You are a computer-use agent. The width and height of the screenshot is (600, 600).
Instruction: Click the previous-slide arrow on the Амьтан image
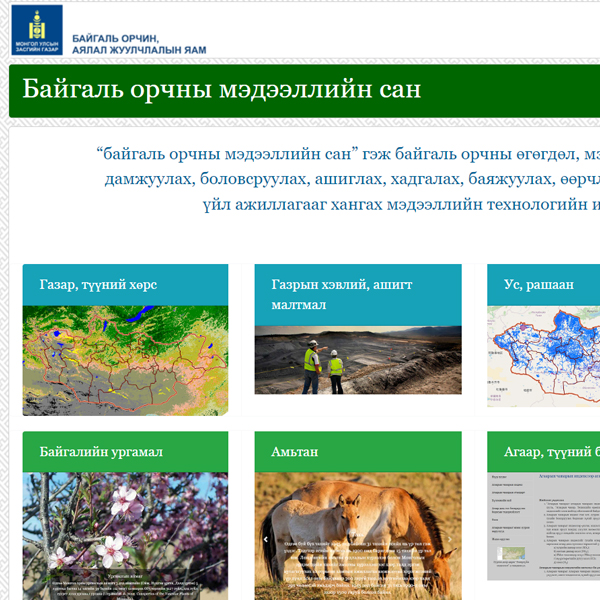265,539
